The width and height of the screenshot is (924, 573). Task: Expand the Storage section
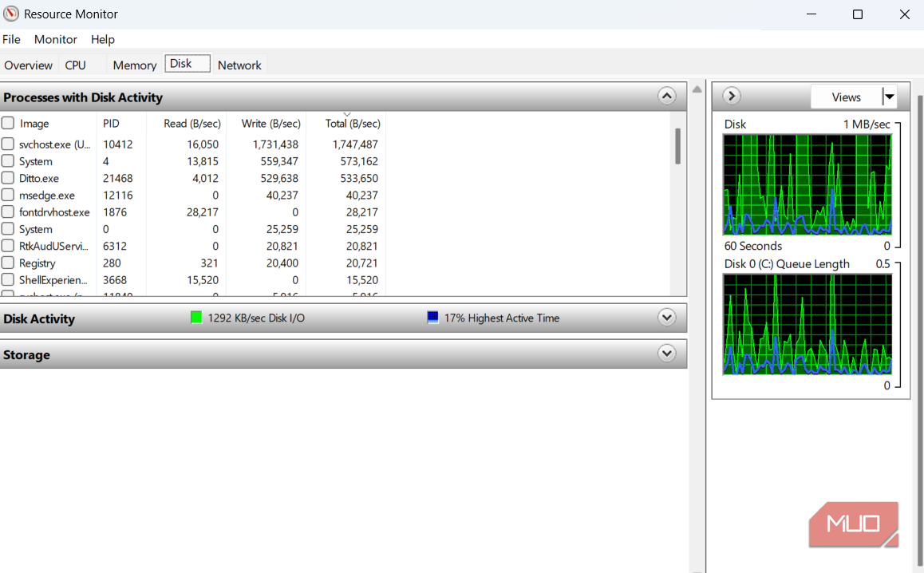[x=666, y=354]
